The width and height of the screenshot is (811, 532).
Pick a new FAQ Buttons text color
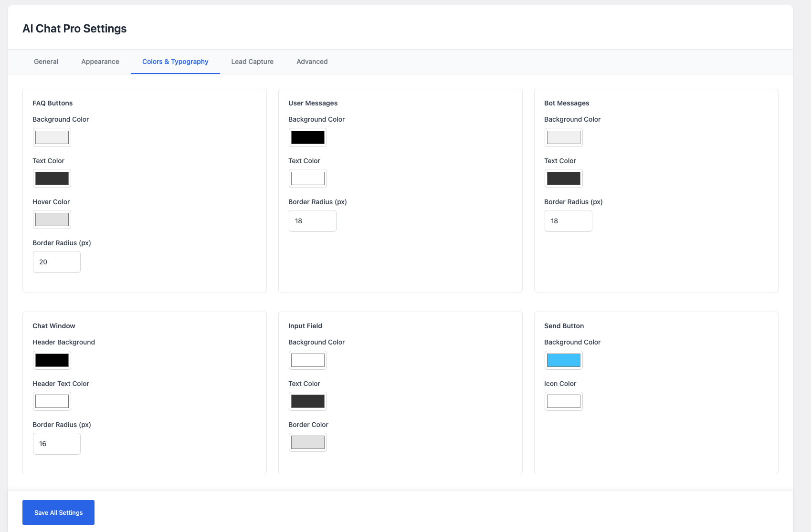click(52, 178)
